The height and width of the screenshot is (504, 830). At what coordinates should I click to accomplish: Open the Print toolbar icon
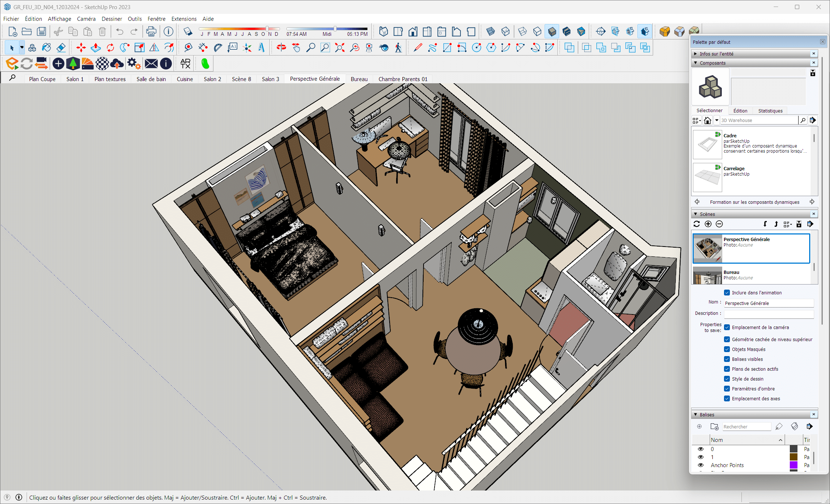click(151, 31)
